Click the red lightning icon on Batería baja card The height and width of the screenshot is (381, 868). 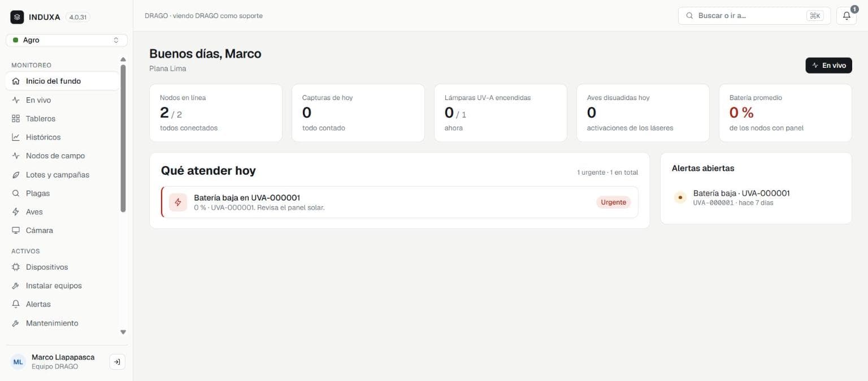coord(178,202)
